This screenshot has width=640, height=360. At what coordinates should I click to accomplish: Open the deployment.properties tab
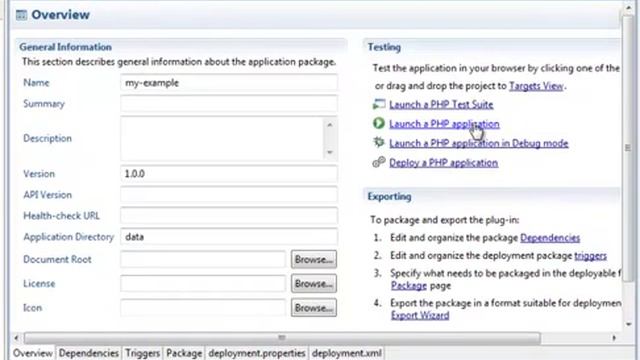point(257,353)
